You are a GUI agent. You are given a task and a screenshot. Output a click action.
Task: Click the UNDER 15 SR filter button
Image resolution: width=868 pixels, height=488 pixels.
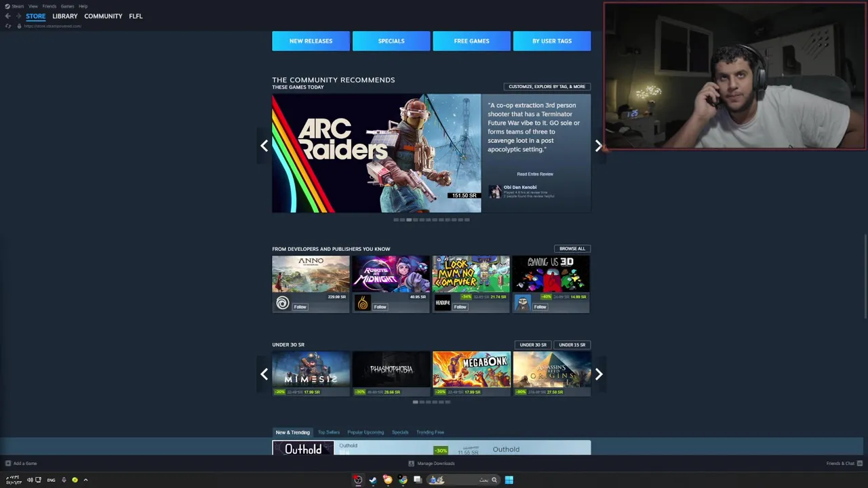click(572, 345)
